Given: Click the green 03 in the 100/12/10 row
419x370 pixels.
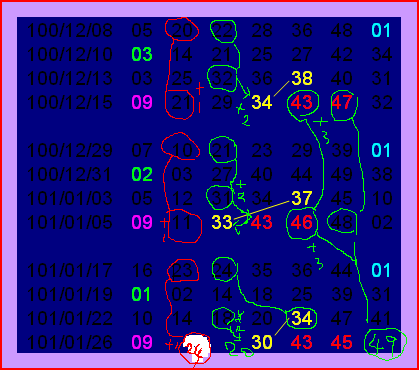Looking at the screenshot, I should (x=142, y=54).
